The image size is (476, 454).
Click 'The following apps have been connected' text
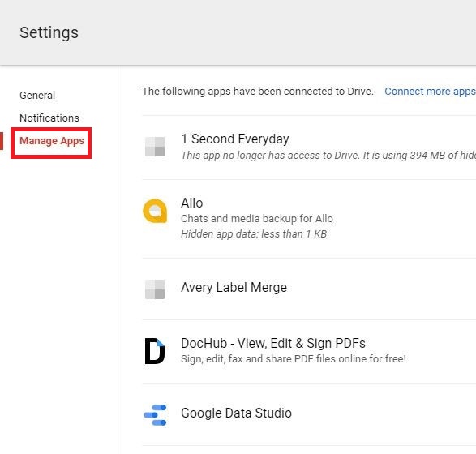[258, 92]
